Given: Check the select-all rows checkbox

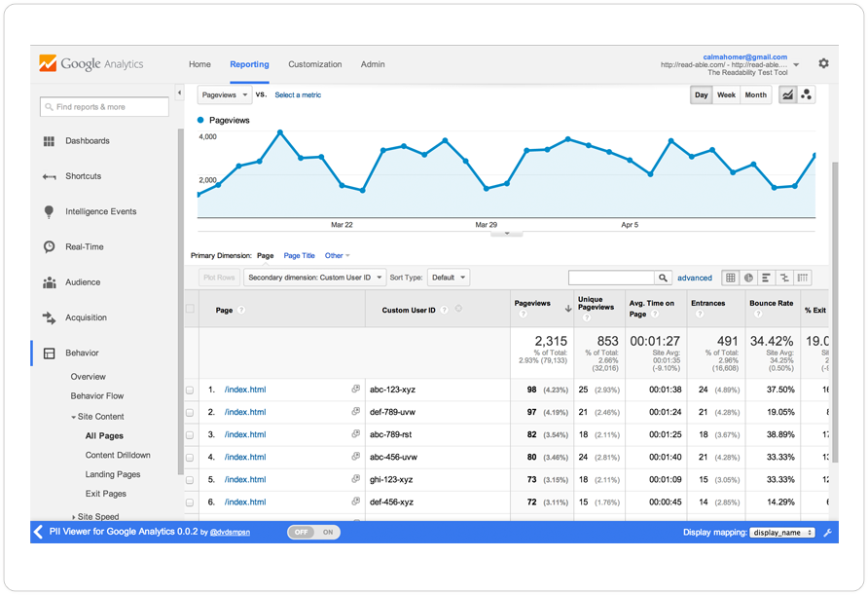Looking at the screenshot, I should pos(190,309).
